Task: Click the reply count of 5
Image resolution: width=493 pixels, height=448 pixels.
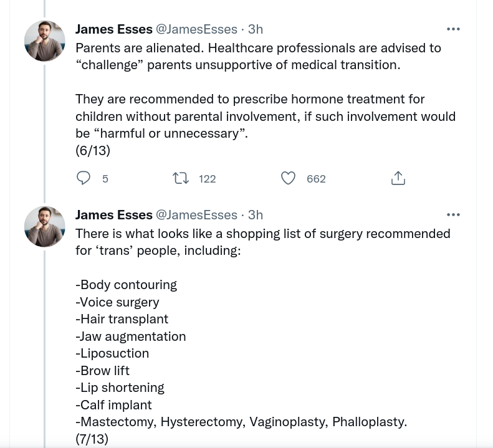Action: pos(105,179)
